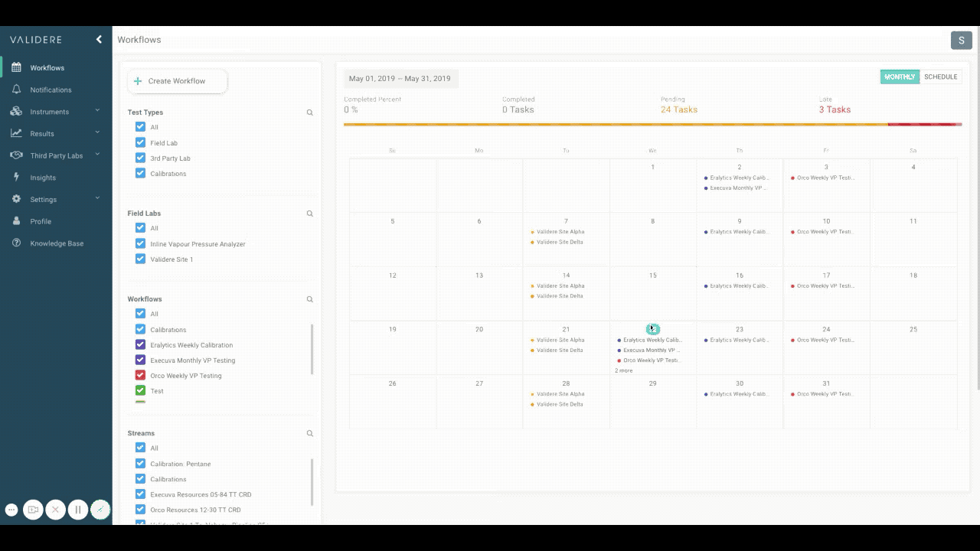Search within Streams filter
This screenshot has width=980, height=551.
(x=310, y=433)
